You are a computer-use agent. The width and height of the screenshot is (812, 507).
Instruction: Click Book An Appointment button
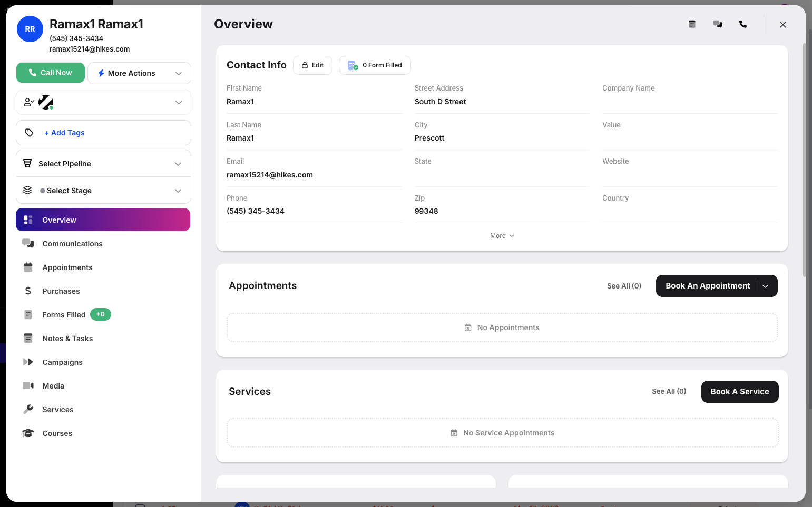point(708,286)
